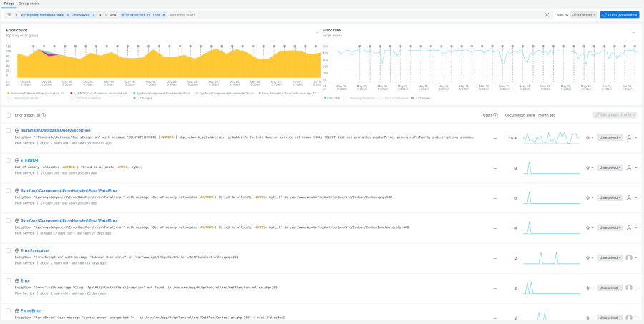Click Go to global inbox button

point(620,14)
